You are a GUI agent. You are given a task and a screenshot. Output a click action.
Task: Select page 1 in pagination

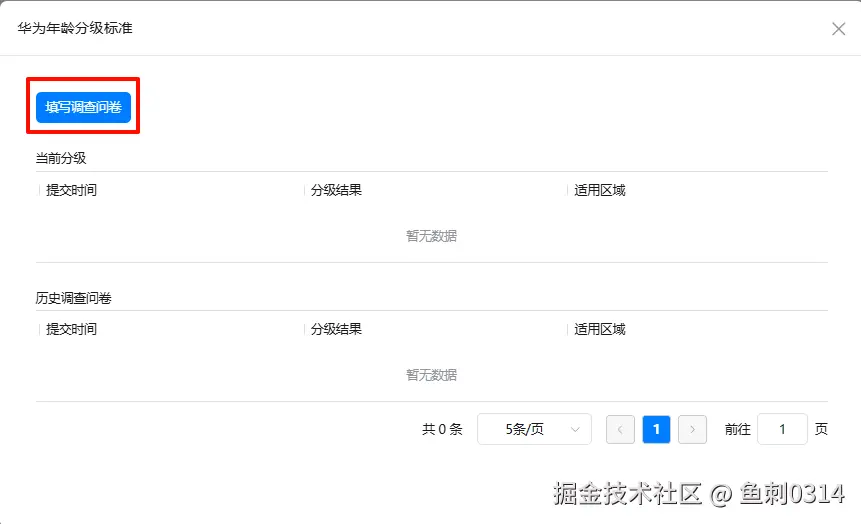click(x=656, y=429)
